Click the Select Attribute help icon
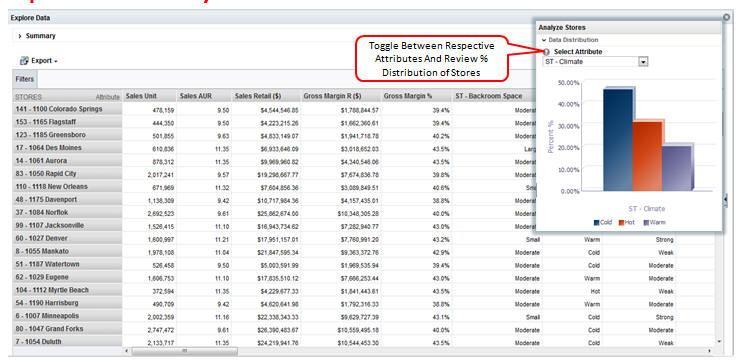This screenshot has height=362, width=739. (546, 52)
